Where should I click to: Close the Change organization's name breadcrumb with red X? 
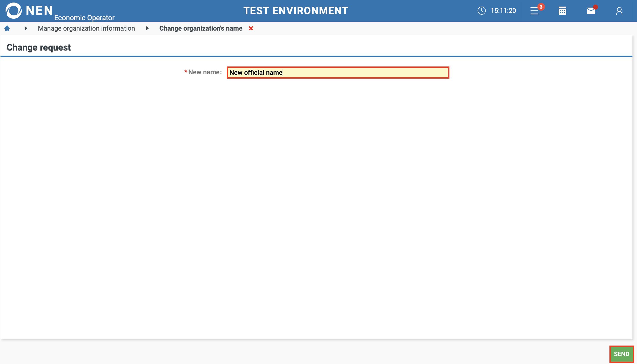pyautogui.click(x=251, y=28)
